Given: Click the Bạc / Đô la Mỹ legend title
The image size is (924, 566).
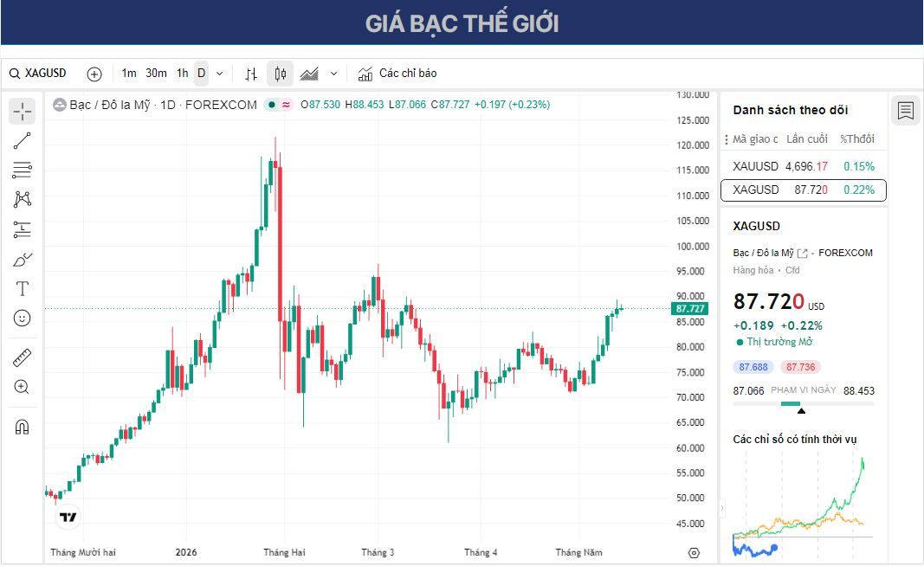Looking at the screenshot, I should [x=110, y=105].
